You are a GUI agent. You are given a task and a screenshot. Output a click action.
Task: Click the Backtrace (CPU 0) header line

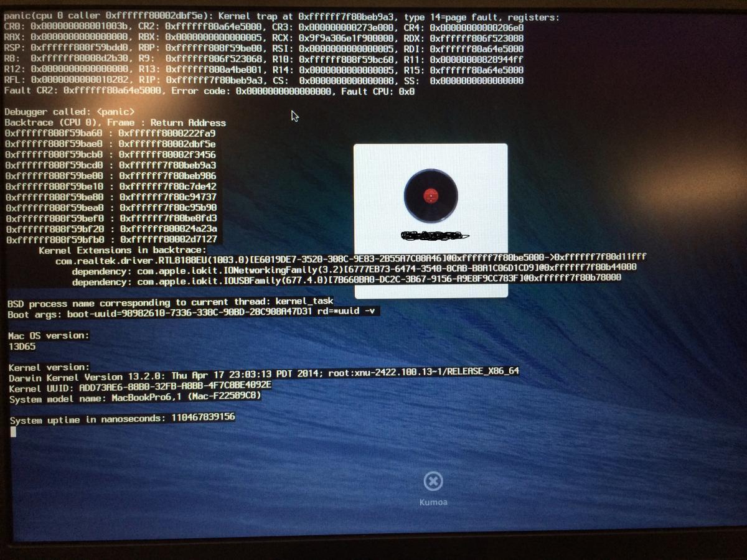coord(115,123)
